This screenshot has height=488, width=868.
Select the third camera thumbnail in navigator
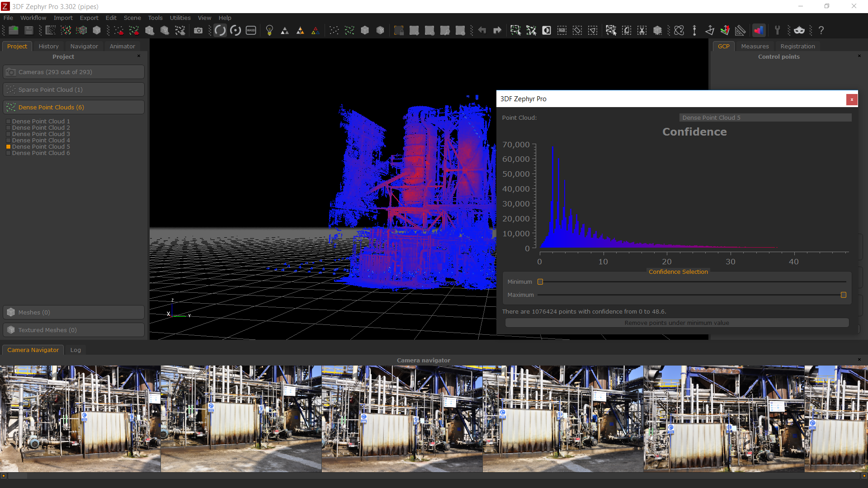click(x=402, y=419)
